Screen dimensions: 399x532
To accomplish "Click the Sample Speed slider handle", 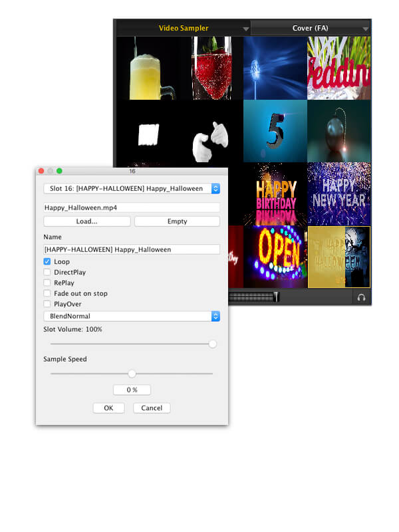I will click(x=132, y=374).
